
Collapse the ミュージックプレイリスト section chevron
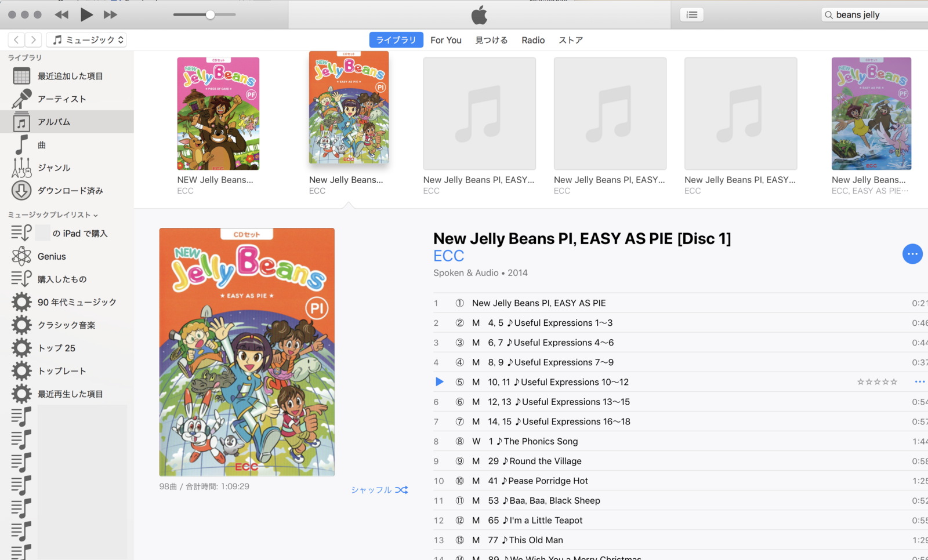click(x=96, y=215)
